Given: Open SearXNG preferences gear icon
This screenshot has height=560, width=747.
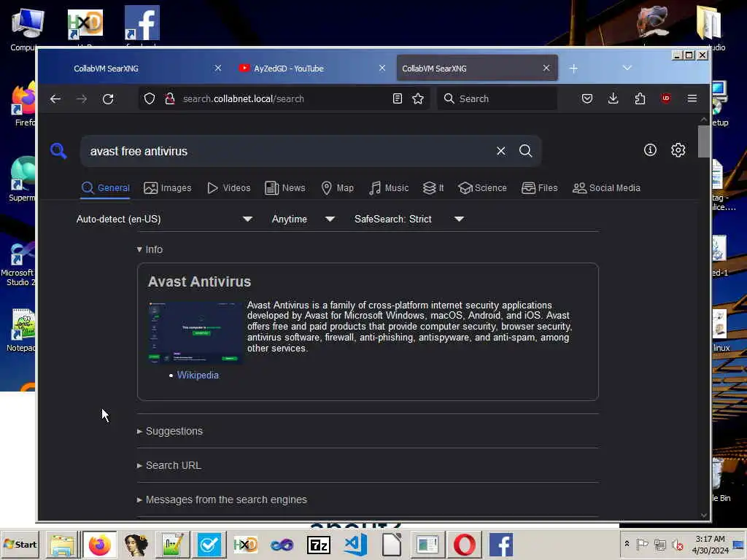Looking at the screenshot, I should click(678, 150).
